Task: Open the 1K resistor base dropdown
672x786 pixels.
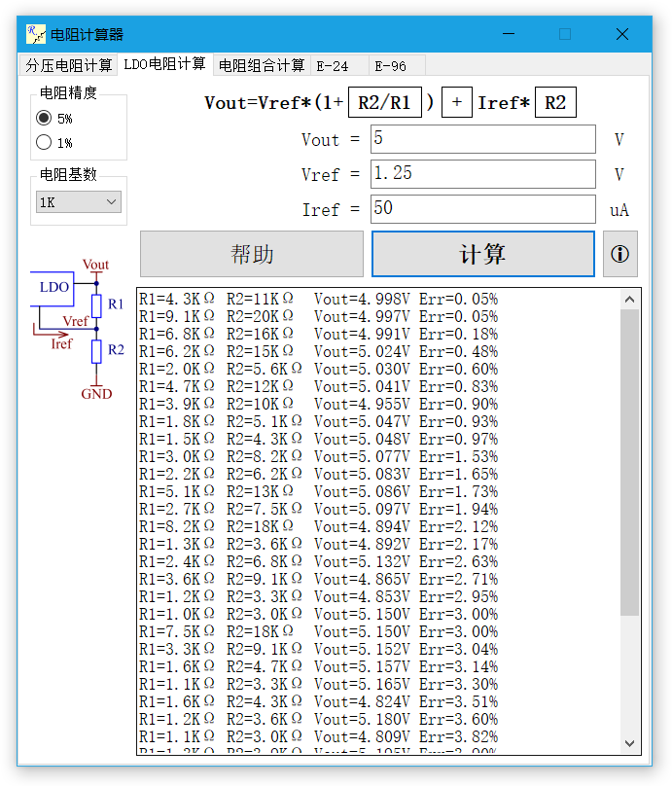Action: (78, 201)
